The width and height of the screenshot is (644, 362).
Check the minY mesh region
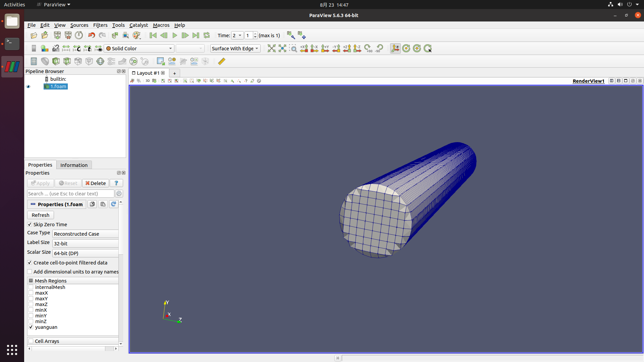31,315
